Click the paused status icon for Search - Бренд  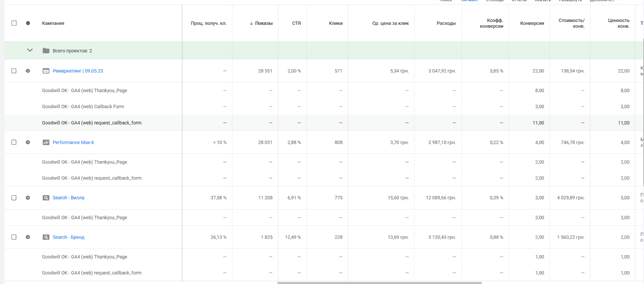(x=28, y=237)
